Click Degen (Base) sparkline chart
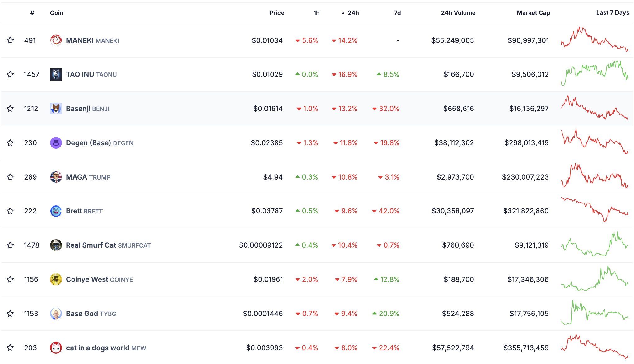 [x=594, y=142]
